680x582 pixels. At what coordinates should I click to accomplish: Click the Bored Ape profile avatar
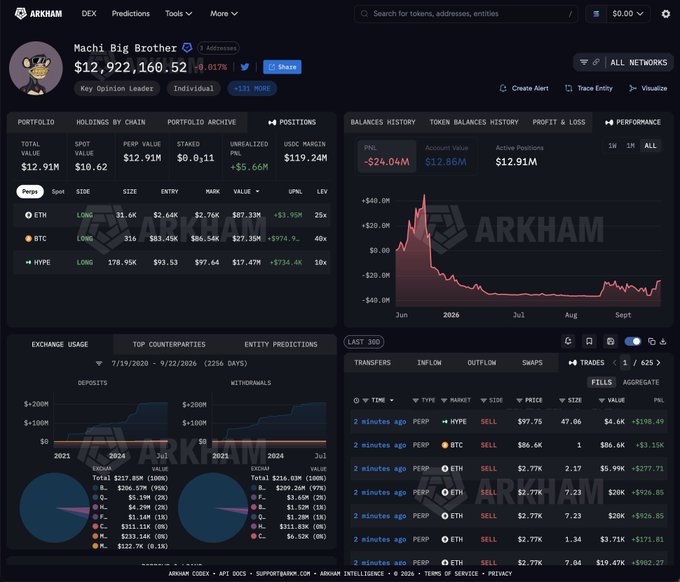coord(36,68)
